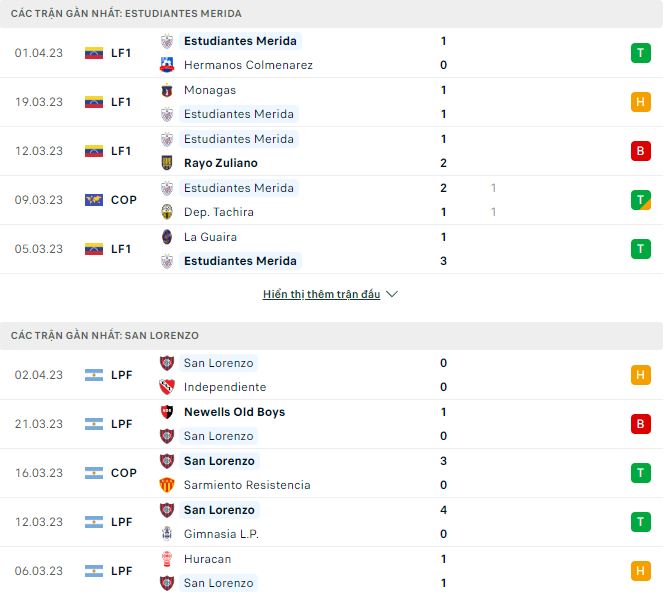This screenshot has width=665, height=594.
Task: Select the COP competition label on 09.03.23
Action: [x=124, y=200]
